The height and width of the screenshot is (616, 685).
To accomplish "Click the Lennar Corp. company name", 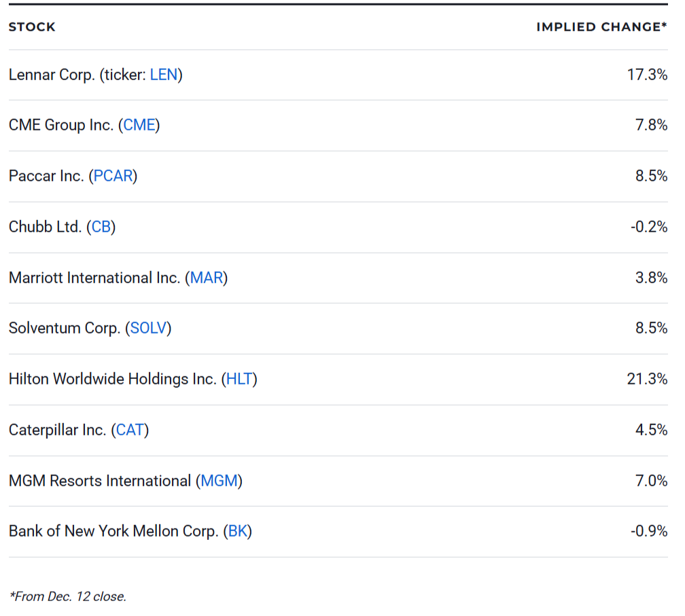I will (52, 75).
